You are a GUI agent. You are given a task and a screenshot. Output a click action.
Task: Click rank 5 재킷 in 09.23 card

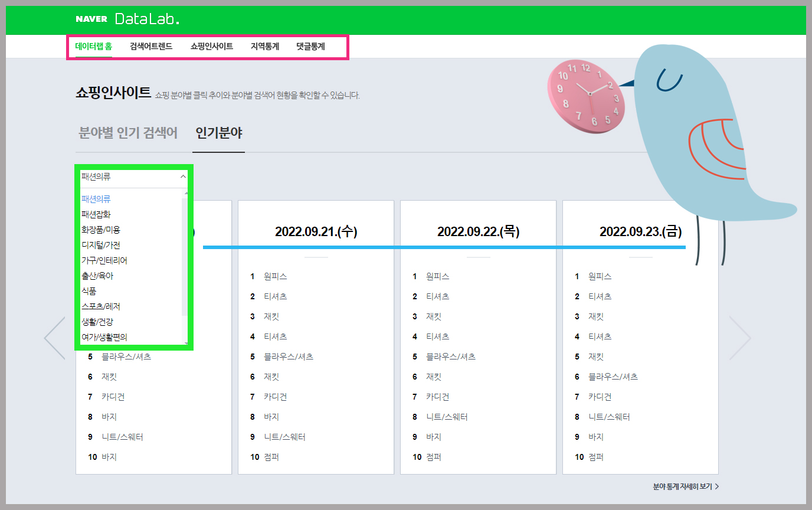pyautogui.click(x=597, y=357)
